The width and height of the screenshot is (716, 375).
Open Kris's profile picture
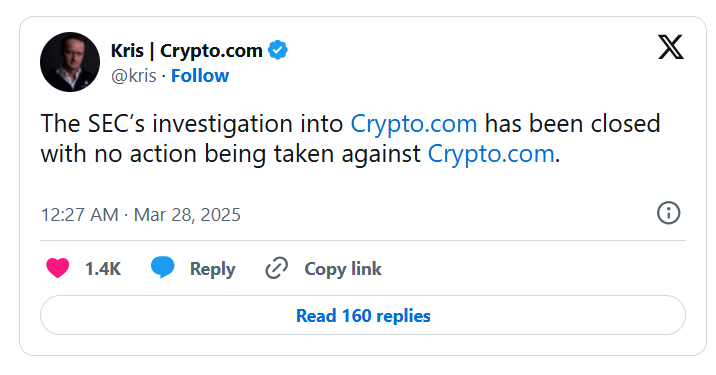tap(70, 62)
